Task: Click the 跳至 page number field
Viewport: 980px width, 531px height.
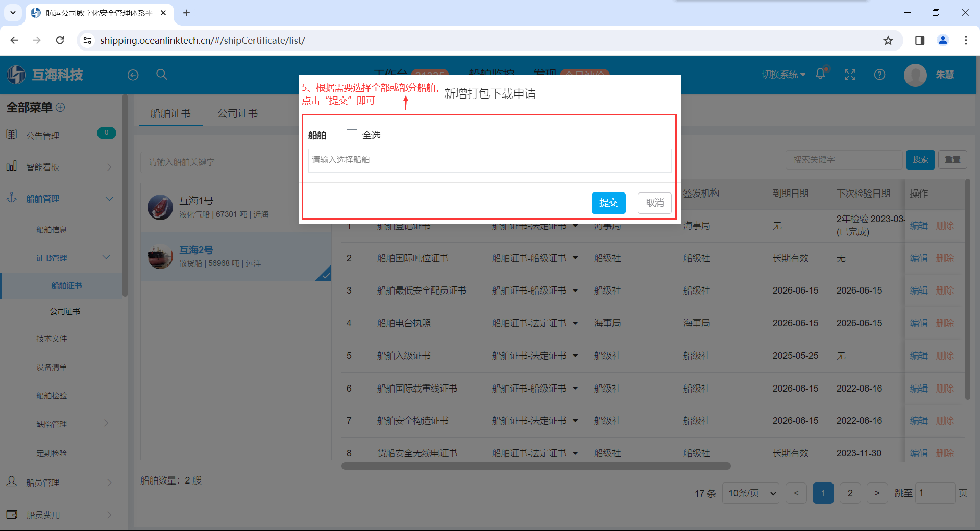Action: pyautogui.click(x=935, y=493)
